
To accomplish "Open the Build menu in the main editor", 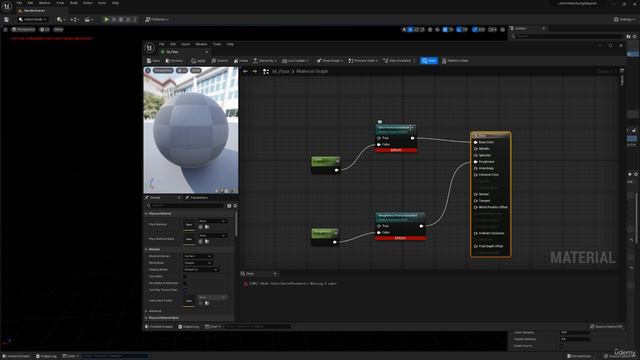I will pos(74,3).
